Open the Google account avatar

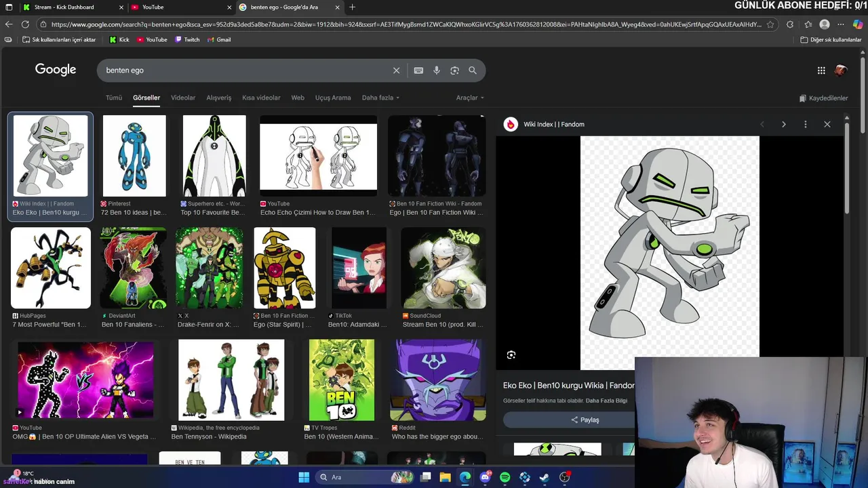pyautogui.click(x=842, y=70)
